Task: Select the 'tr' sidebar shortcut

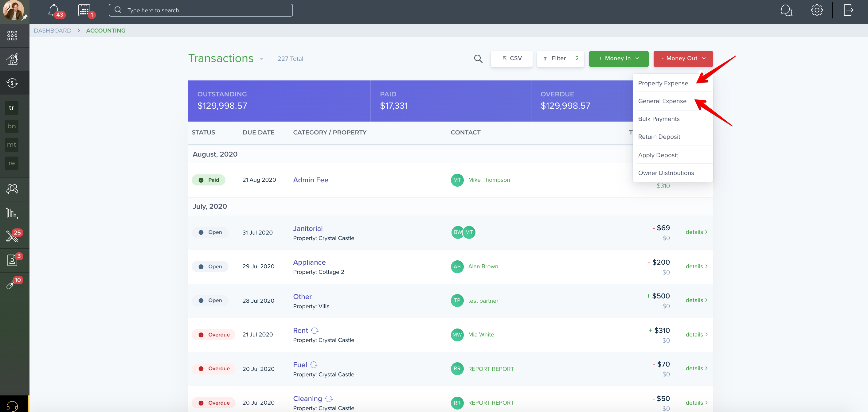Action: tap(11, 108)
